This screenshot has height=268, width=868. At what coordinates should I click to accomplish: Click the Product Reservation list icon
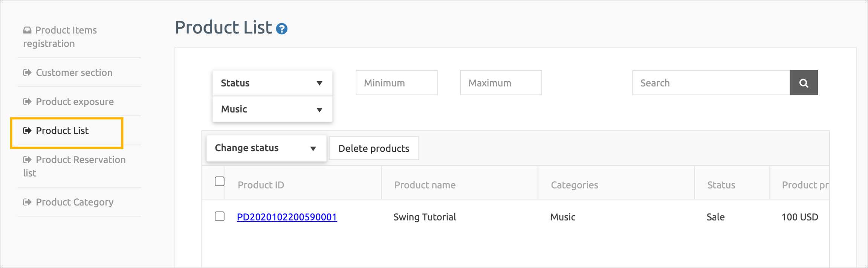(27, 160)
